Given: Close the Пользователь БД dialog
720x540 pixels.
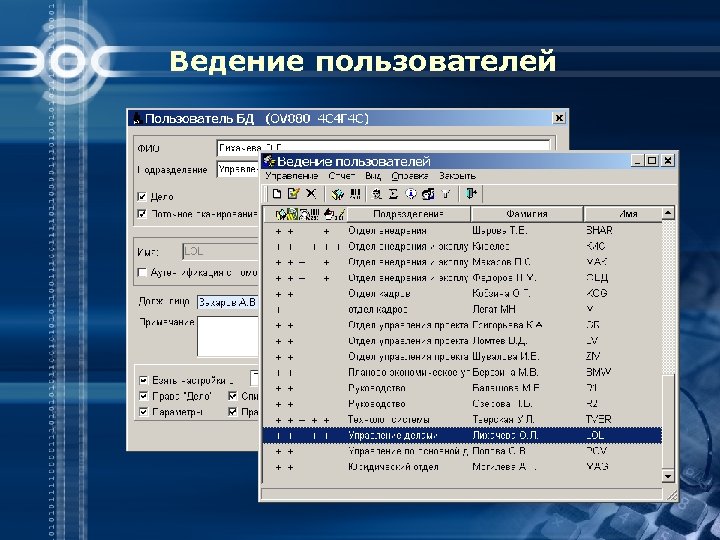Looking at the screenshot, I should click(559, 118).
